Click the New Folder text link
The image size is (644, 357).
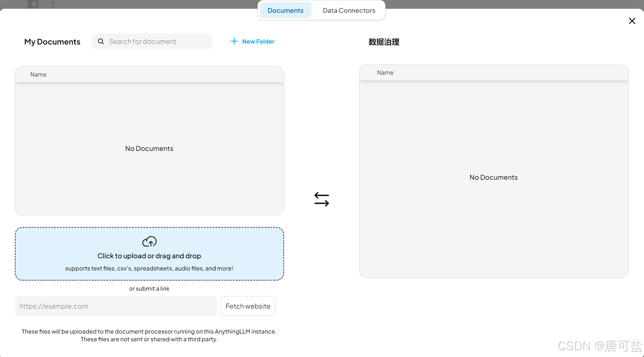point(258,41)
